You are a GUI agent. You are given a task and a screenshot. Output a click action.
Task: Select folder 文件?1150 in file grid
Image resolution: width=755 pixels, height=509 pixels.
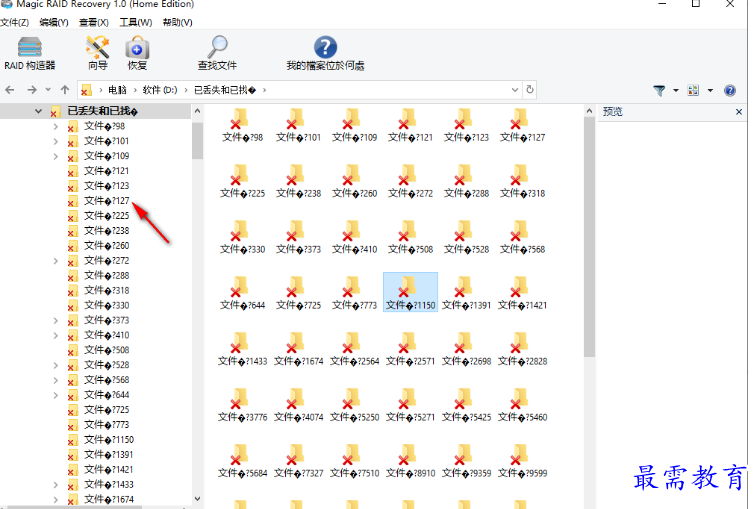point(410,292)
